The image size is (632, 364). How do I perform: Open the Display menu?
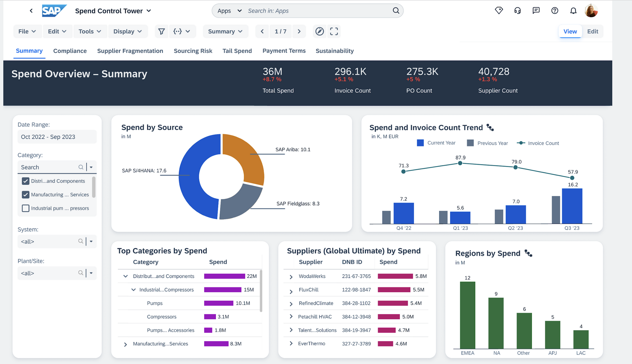pos(128,31)
